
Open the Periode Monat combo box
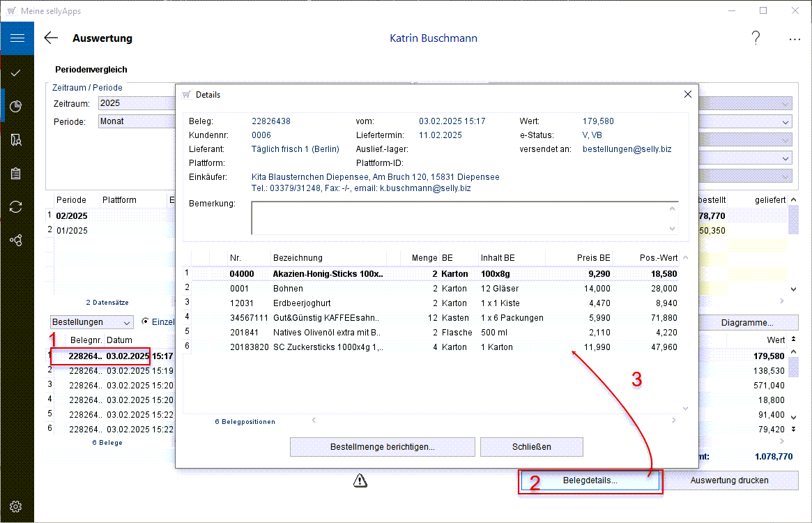click(136, 121)
